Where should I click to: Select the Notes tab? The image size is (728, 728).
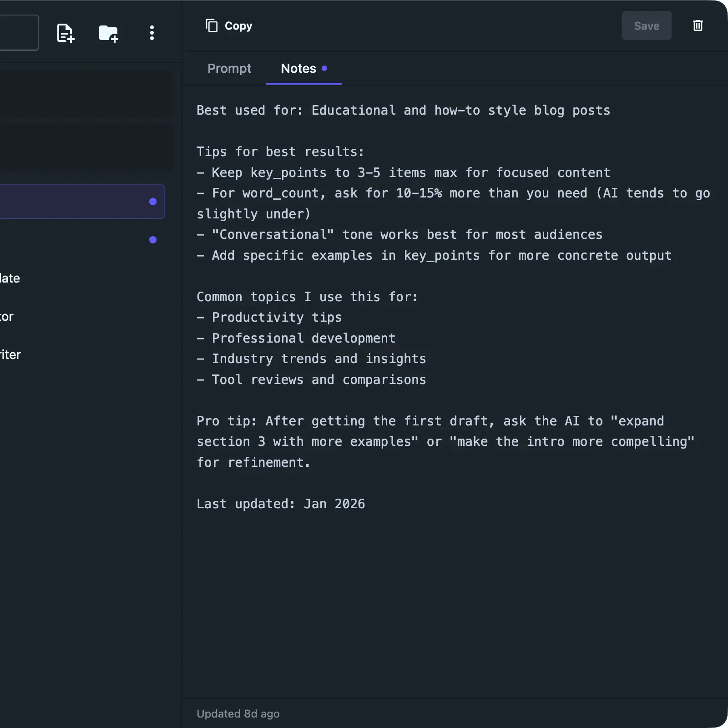(298, 68)
